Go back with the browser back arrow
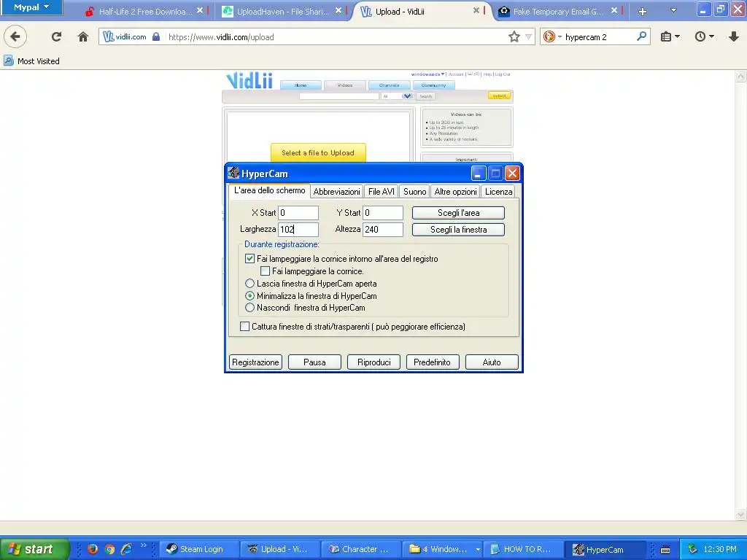The image size is (747, 560). [15, 36]
